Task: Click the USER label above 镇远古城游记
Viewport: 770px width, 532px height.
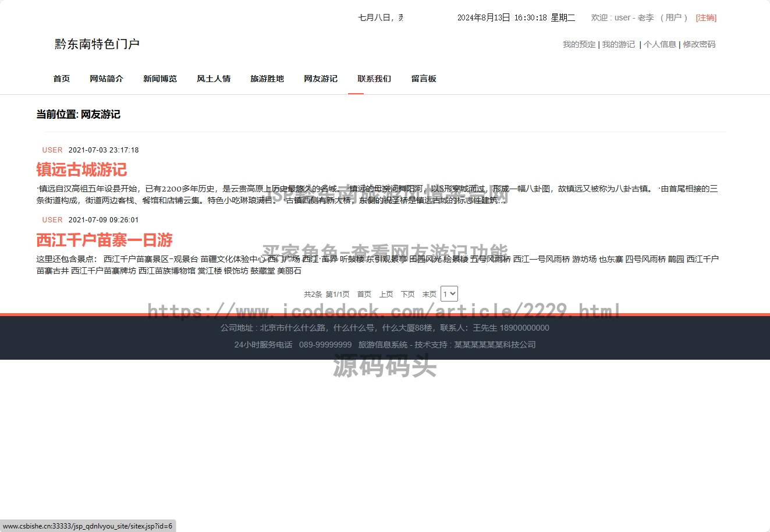Action: pyautogui.click(x=52, y=150)
